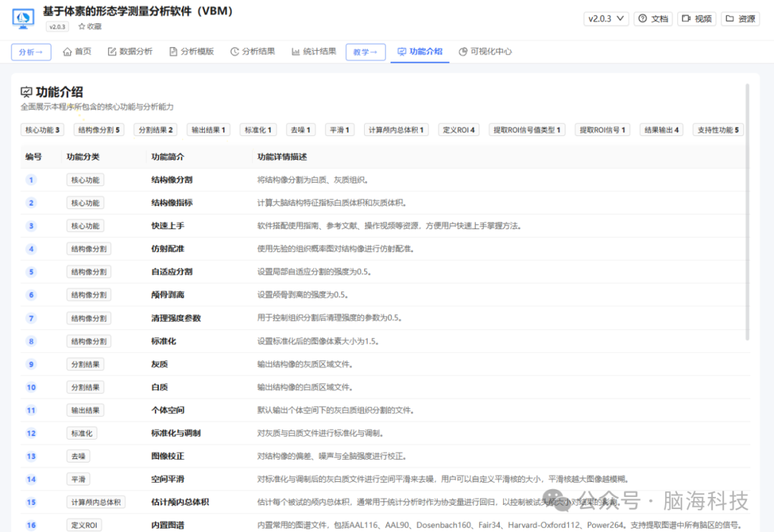
Task: Click the document icon of 分析模版
Action: click(173, 52)
